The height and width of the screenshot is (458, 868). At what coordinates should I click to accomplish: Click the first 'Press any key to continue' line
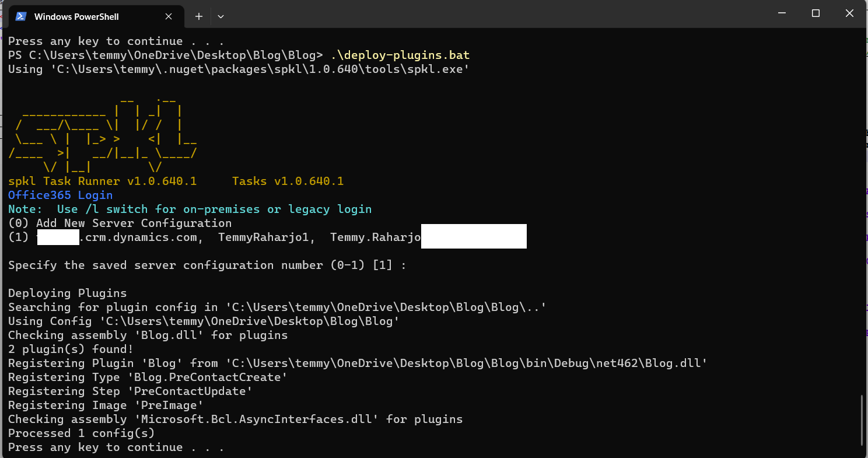pos(116,41)
